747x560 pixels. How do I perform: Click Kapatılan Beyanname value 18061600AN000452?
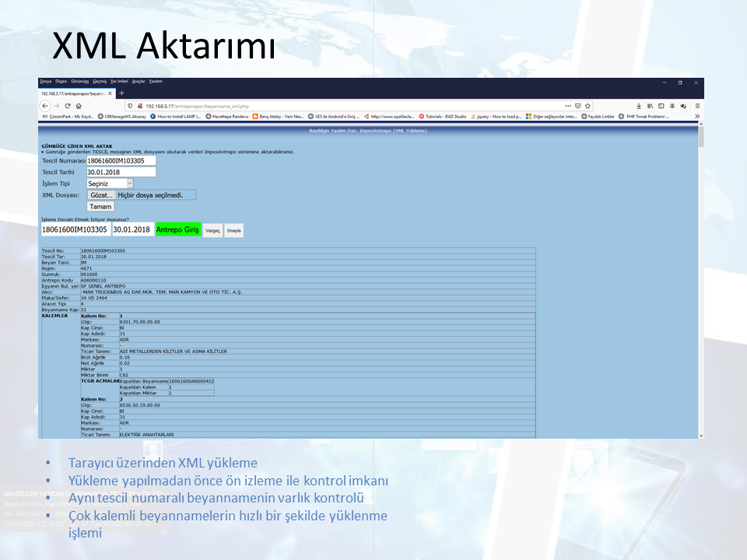point(191,381)
